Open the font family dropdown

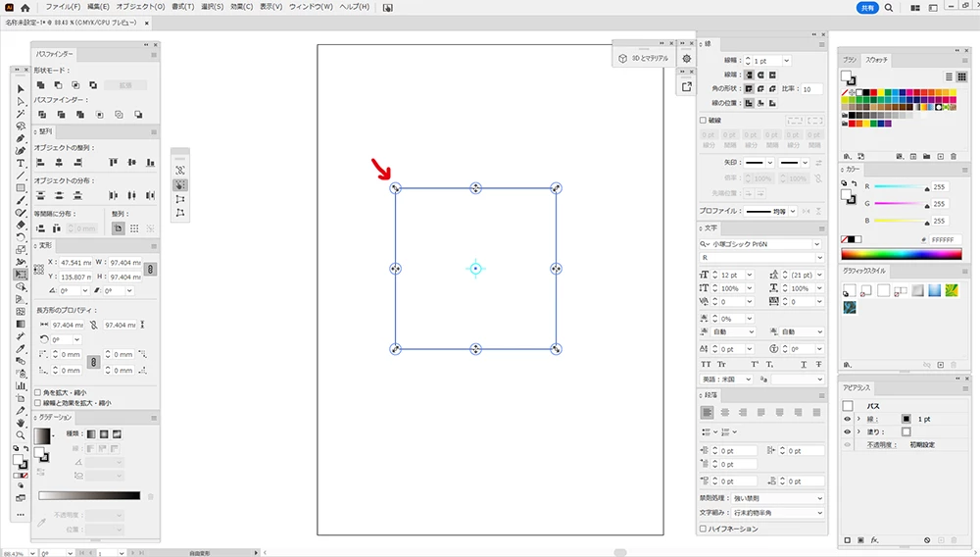817,244
